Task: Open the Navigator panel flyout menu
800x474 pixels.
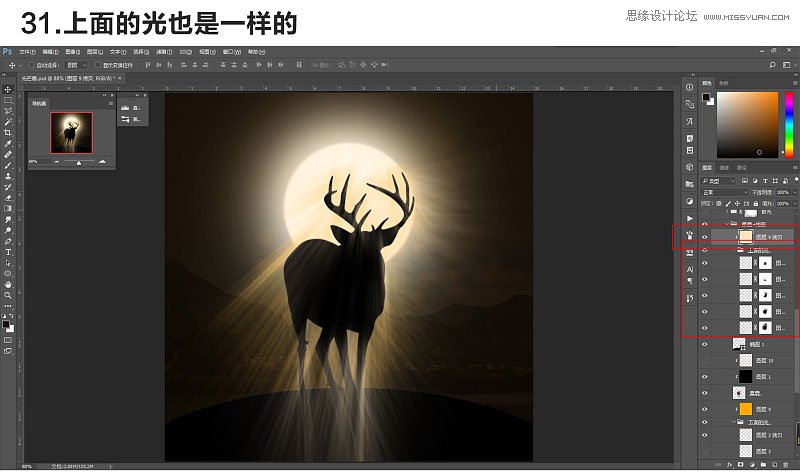Action: pos(111,104)
